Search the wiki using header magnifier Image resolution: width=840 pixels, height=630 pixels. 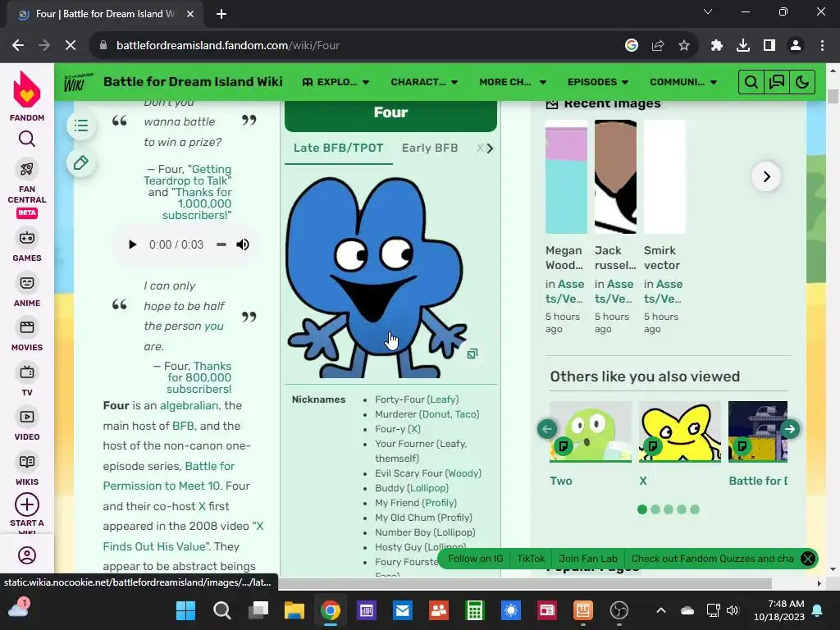point(751,82)
